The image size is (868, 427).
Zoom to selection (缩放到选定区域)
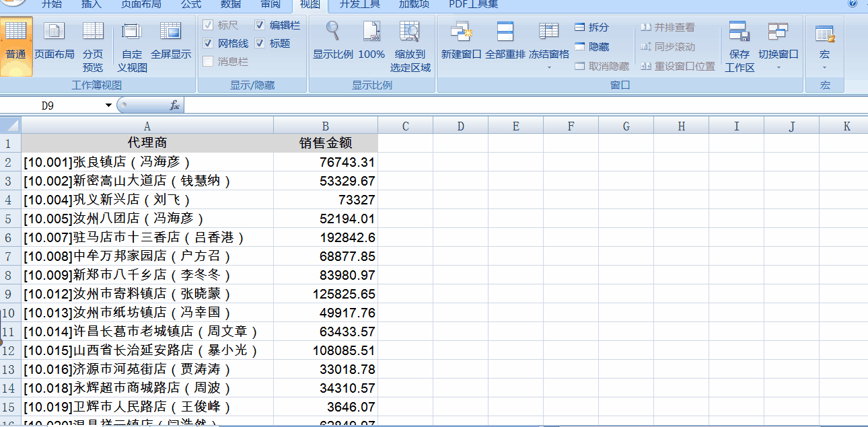pyautogui.click(x=410, y=46)
